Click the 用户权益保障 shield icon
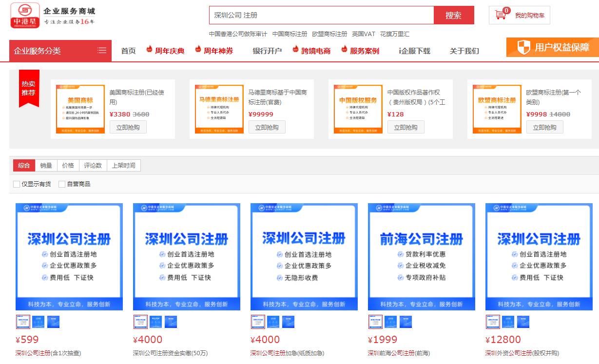 point(524,47)
